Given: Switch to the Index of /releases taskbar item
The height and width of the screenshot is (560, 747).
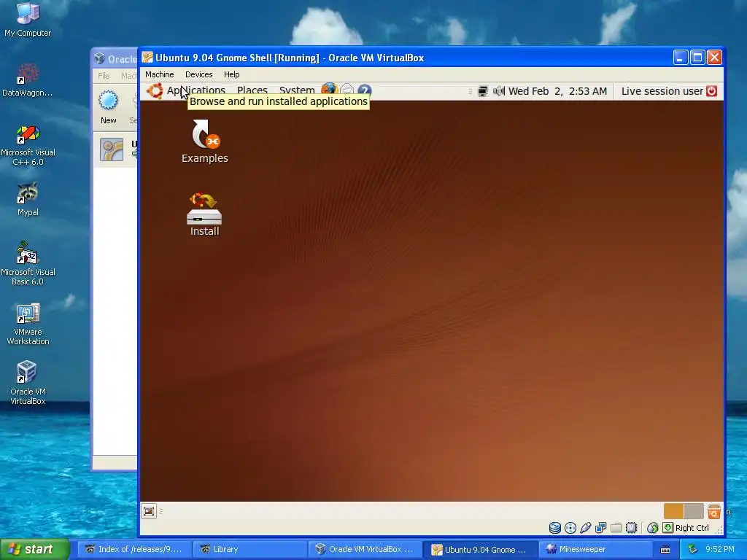Looking at the screenshot, I should coord(133,550).
